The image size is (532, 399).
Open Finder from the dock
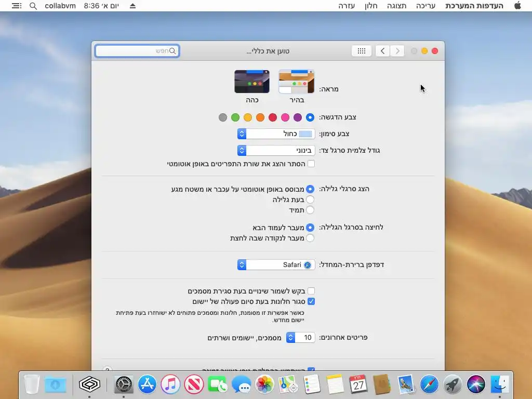(500, 384)
